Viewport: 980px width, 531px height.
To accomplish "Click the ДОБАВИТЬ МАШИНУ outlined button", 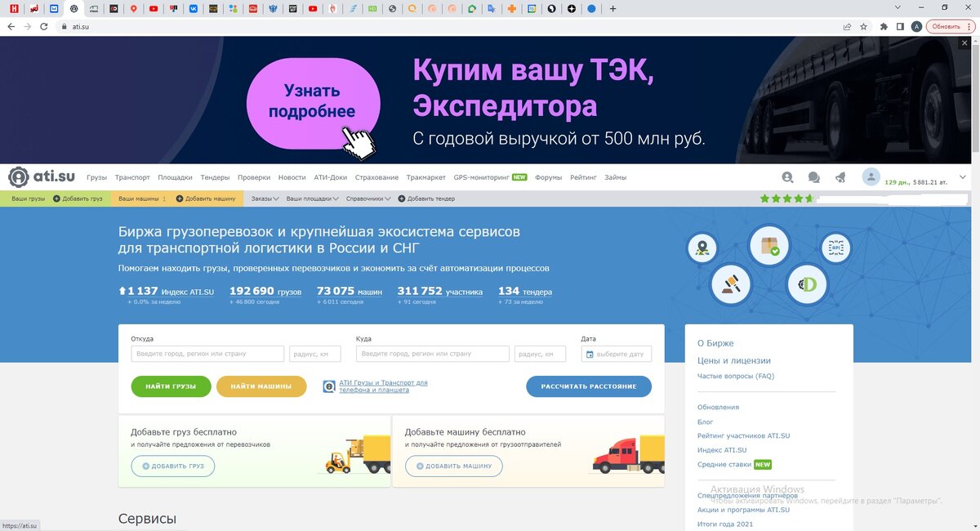I will 453,466.
